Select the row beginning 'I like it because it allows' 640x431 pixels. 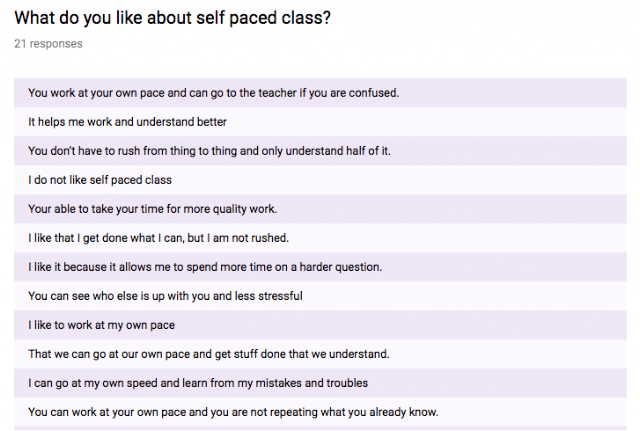(205, 267)
